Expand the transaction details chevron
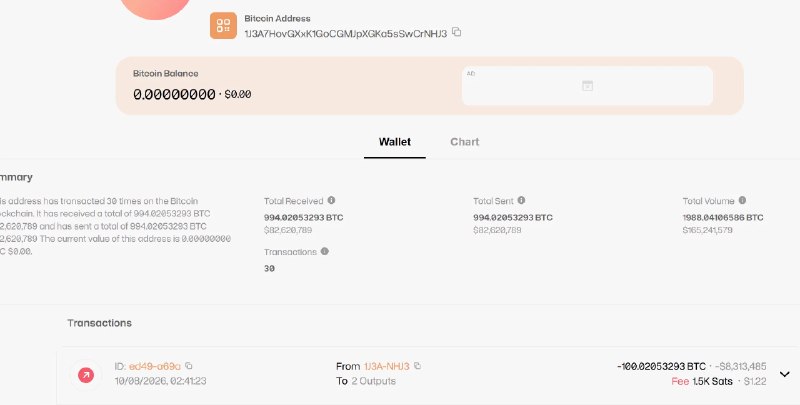 [785, 374]
